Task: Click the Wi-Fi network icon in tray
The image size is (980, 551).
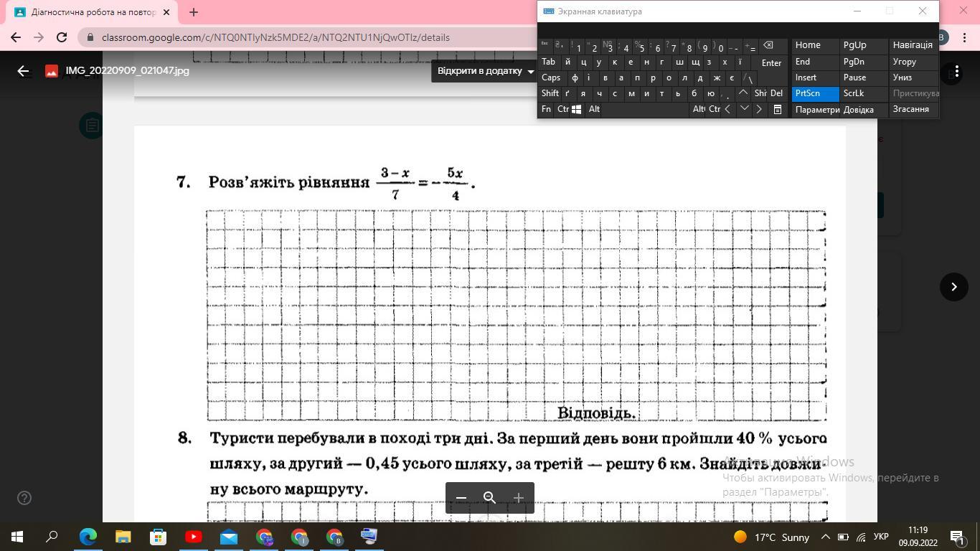Action: tap(861, 537)
